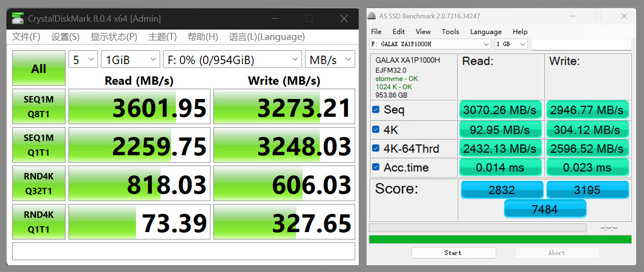This screenshot has width=644, height=272.
Task: Open the Edit menu in AS SSD Benchmark
Action: pos(399,32)
